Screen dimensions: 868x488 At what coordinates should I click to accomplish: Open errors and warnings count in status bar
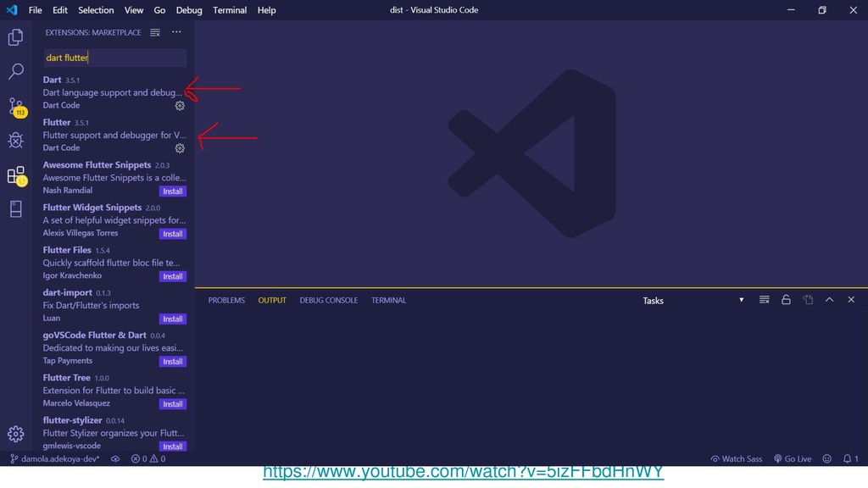147,458
